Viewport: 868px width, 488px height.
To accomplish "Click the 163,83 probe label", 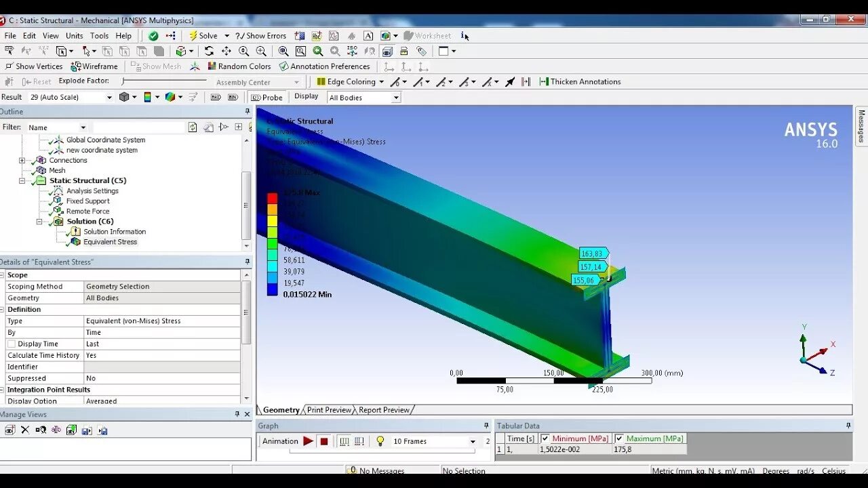I will [593, 253].
